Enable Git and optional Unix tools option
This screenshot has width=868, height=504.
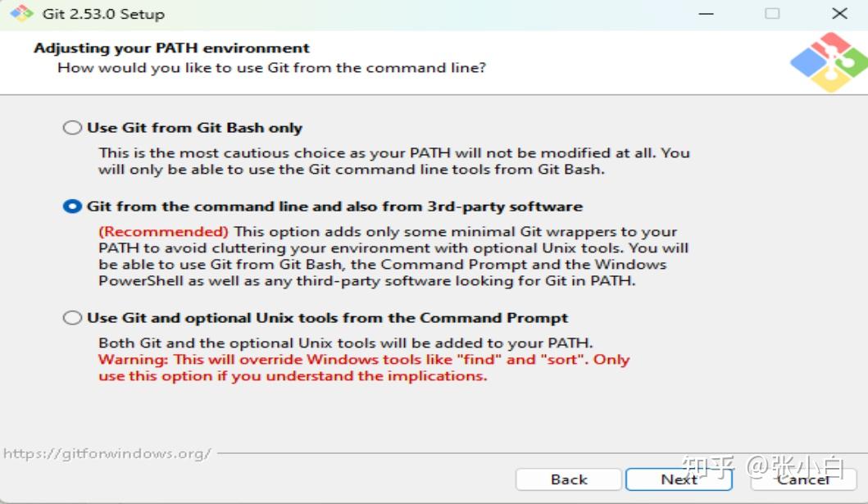click(x=73, y=318)
